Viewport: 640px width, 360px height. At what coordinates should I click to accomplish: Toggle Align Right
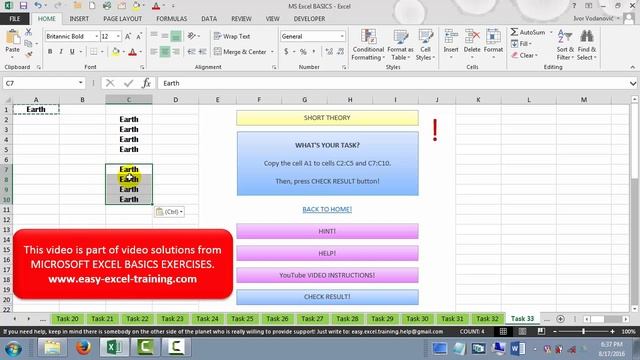tap(176, 51)
